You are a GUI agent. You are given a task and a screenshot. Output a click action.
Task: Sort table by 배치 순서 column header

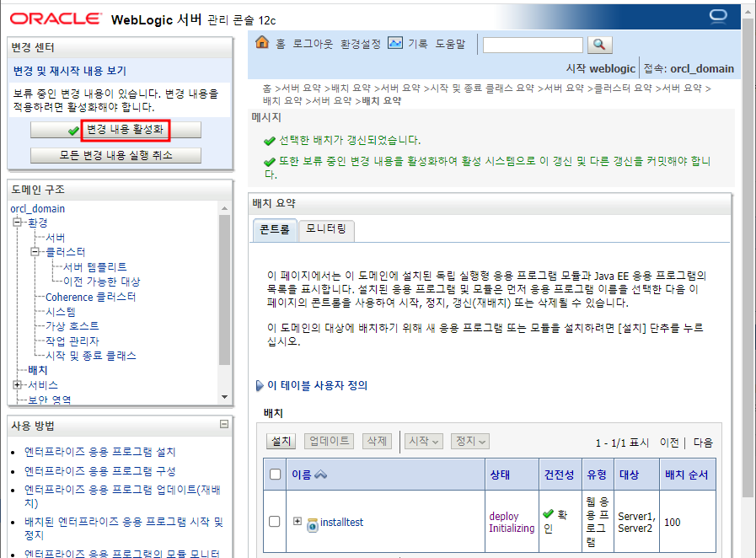click(x=687, y=475)
